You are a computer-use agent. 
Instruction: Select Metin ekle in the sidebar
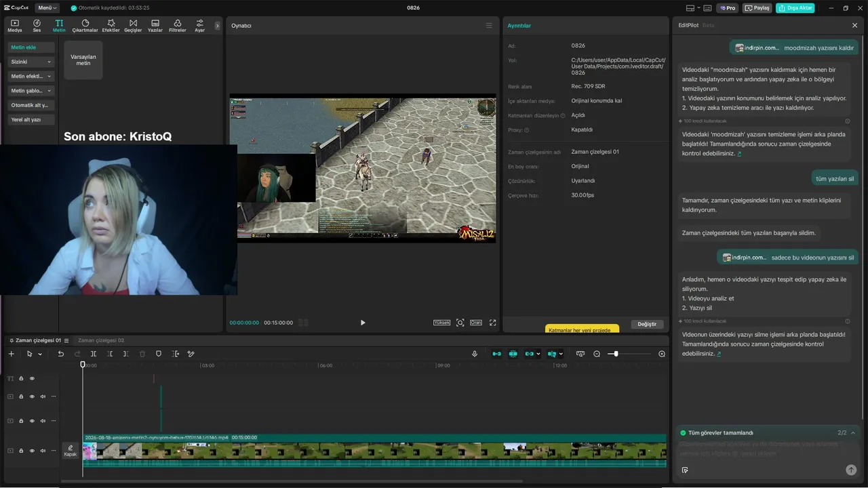(x=31, y=47)
